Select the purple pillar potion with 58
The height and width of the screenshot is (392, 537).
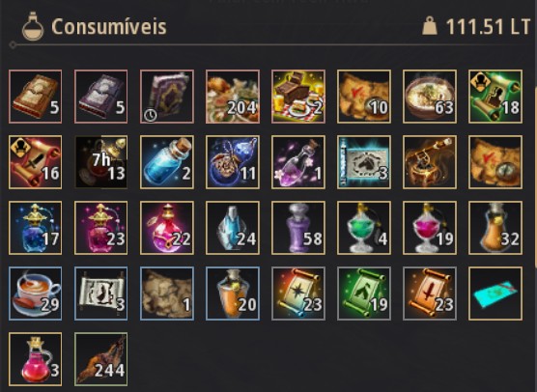pos(298,228)
